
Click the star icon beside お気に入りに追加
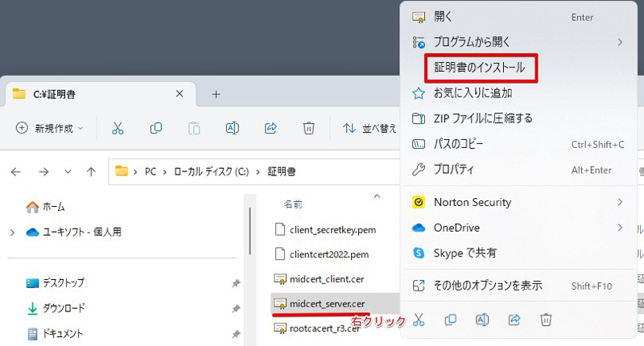[x=419, y=93]
